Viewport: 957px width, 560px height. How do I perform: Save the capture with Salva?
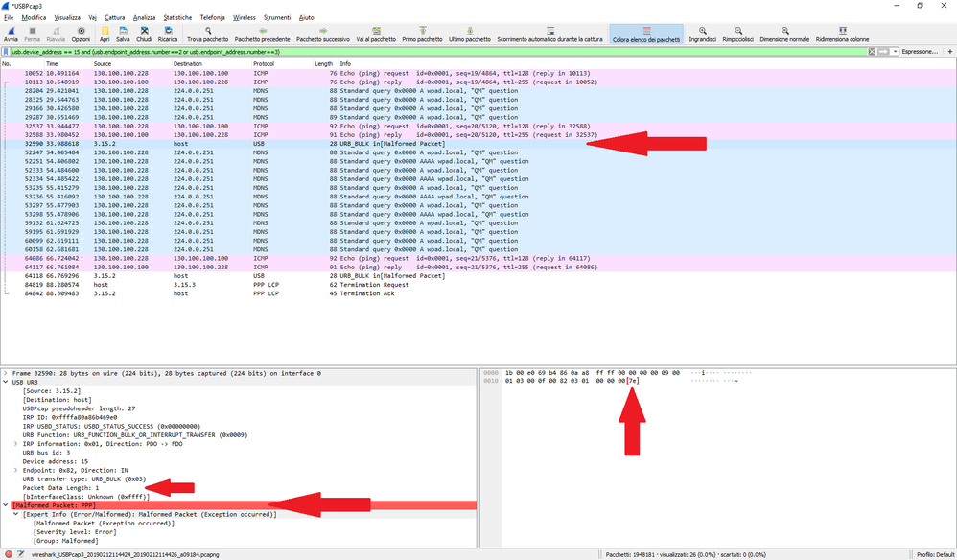coord(123,35)
